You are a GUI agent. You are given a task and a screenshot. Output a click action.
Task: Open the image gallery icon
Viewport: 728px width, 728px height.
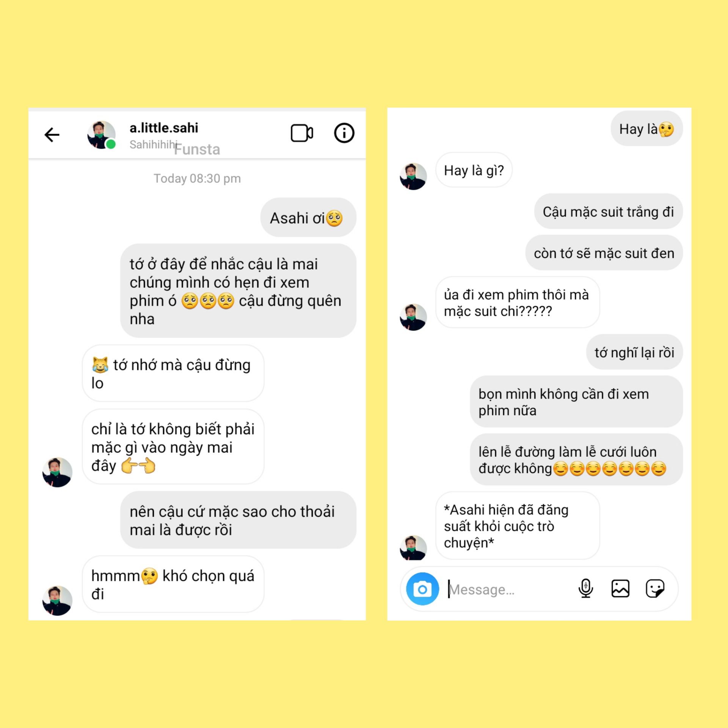pos(620,588)
